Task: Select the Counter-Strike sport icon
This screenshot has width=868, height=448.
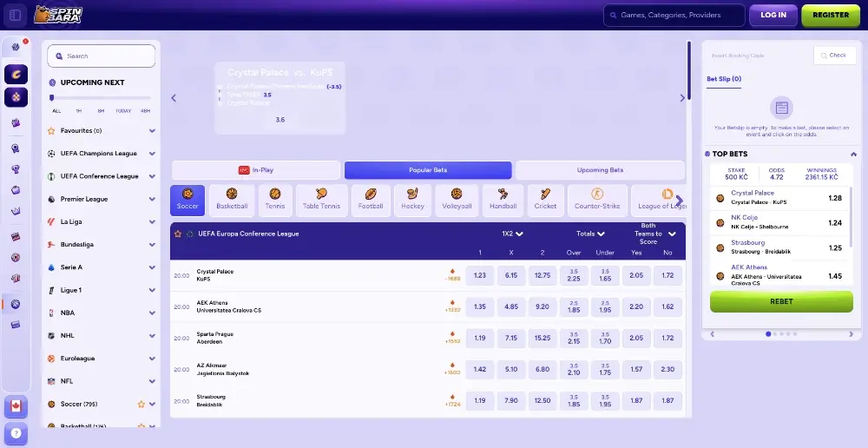Action: click(597, 200)
